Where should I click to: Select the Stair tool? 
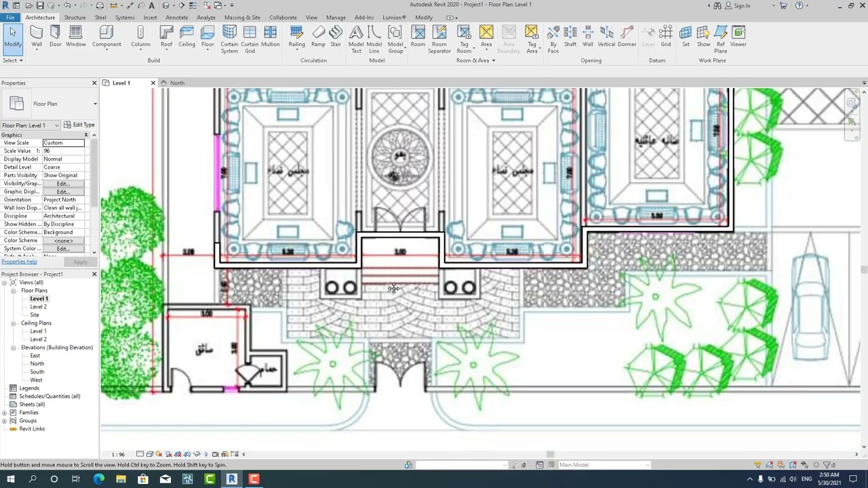(x=336, y=37)
